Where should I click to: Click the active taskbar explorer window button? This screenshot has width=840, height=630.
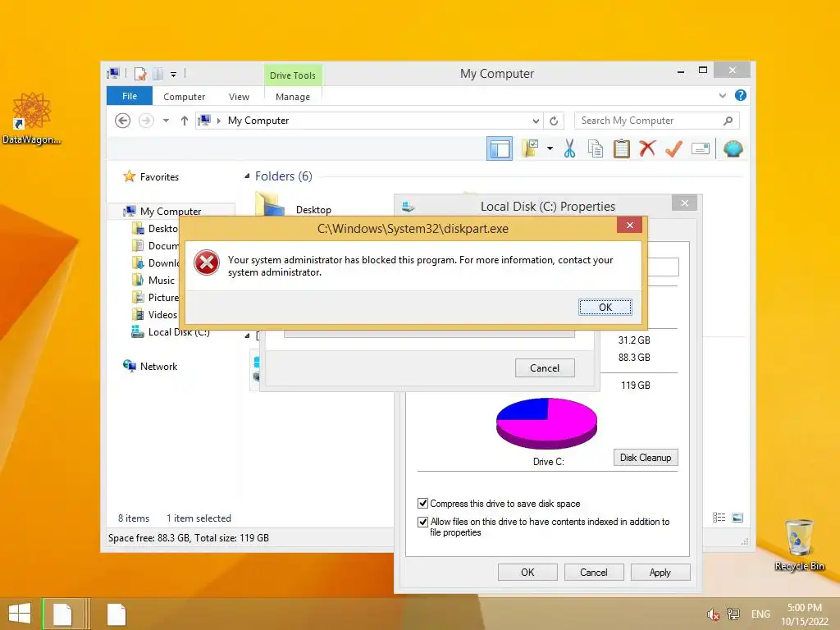click(x=64, y=614)
